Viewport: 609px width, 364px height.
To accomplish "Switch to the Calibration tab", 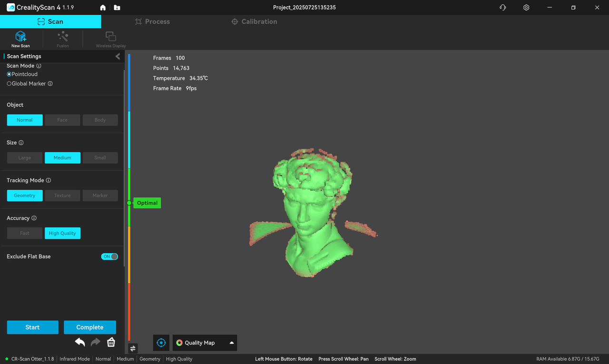I will coord(254,21).
